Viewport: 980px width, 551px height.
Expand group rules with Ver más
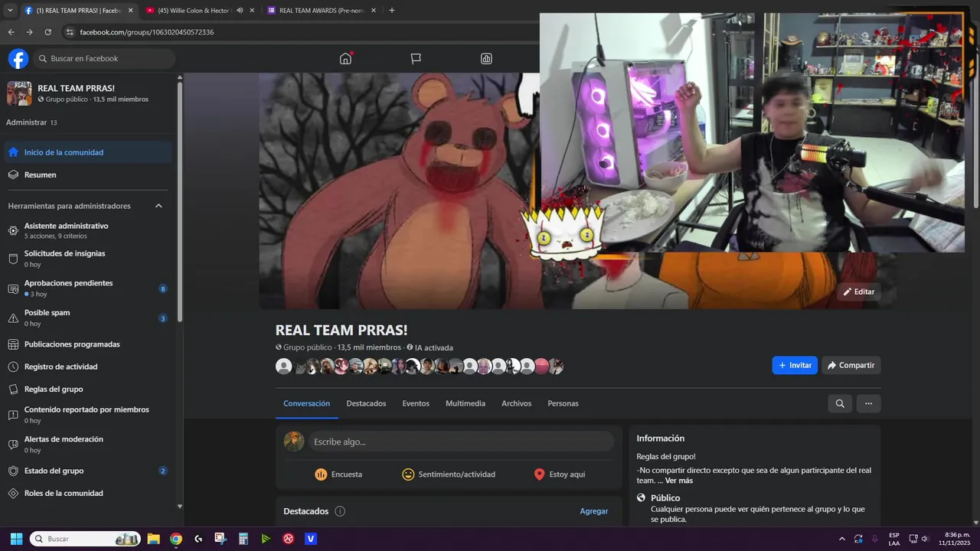click(678, 481)
